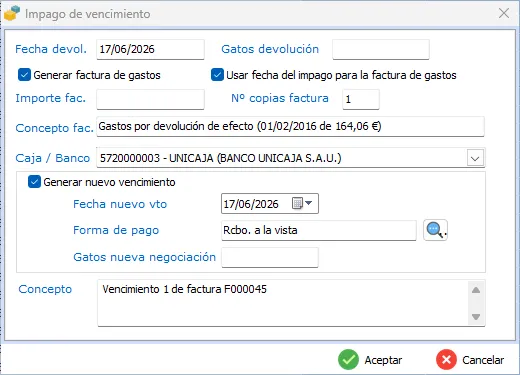This screenshot has height=375, width=520.
Task: Select the Nº copias factura field
Action: click(x=361, y=99)
